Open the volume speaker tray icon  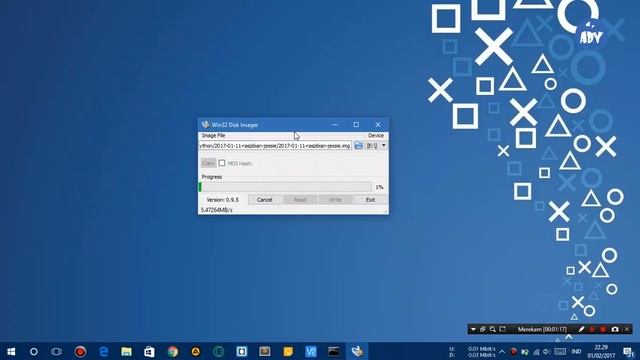pos(547,351)
